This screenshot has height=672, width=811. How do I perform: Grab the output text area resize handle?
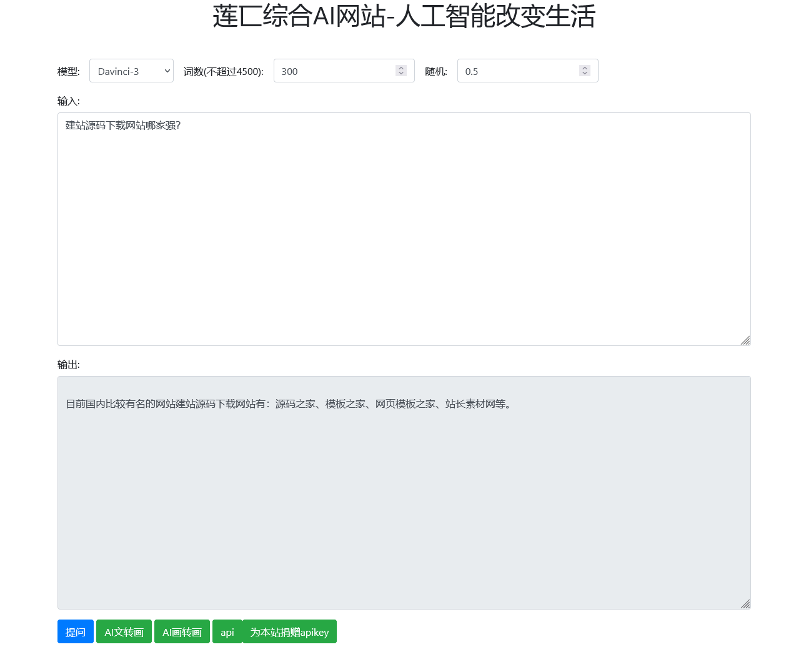tap(745, 604)
